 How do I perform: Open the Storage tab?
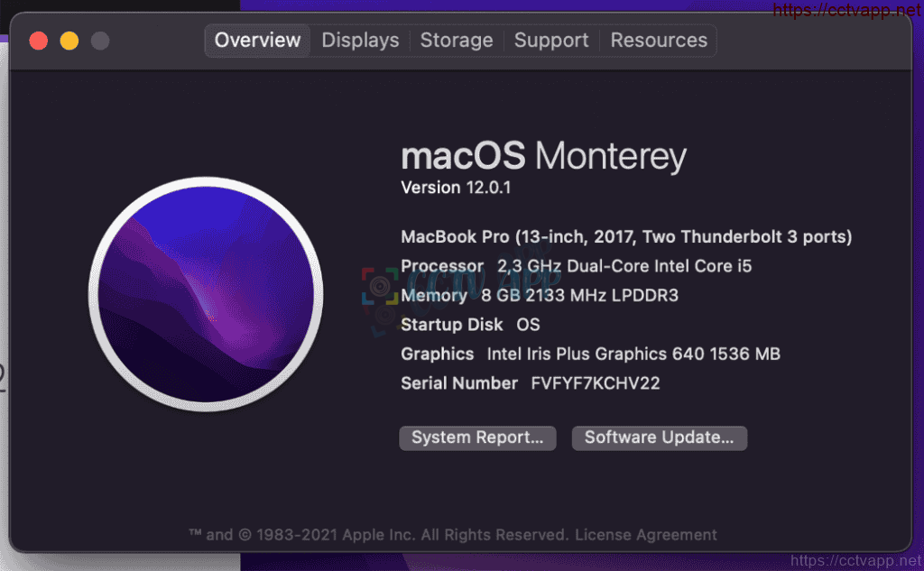(457, 40)
